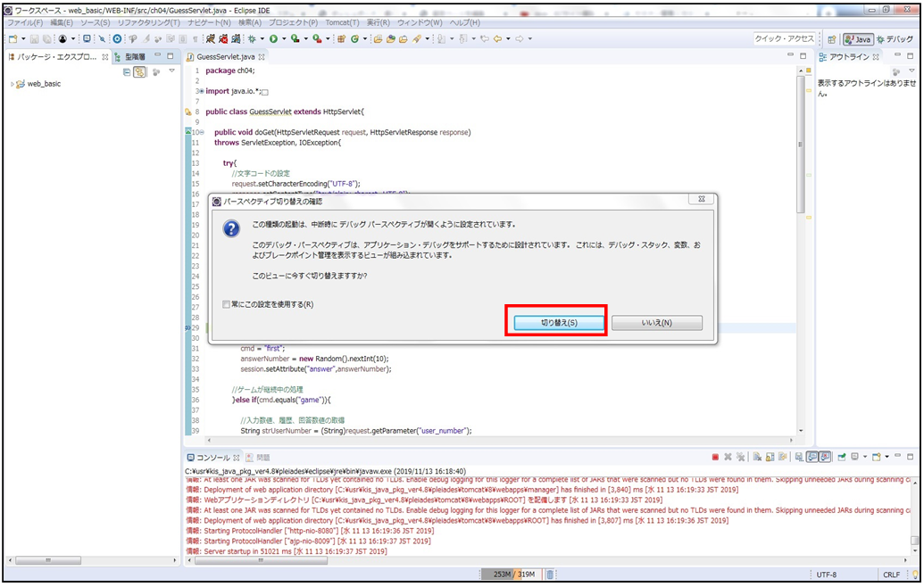The width and height of the screenshot is (924, 587).
Task: Open the Tomcat(T) menu
Action: (x=343, y=21)
